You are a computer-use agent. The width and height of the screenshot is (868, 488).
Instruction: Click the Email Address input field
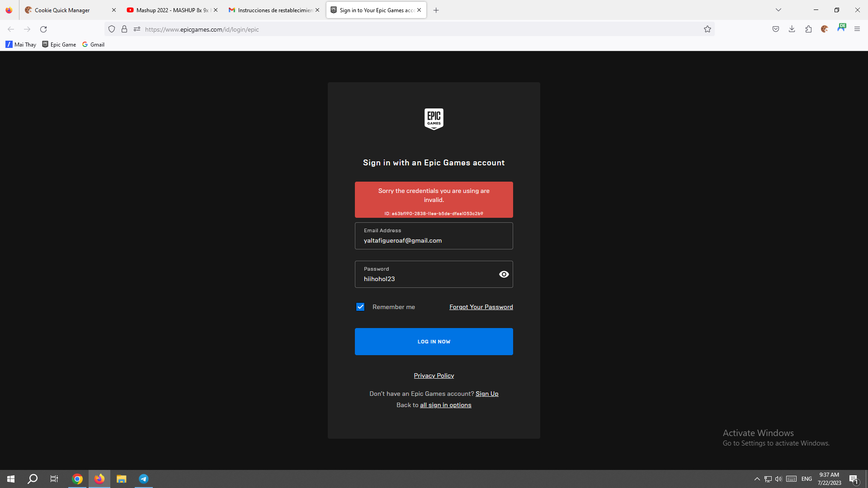(434, 236)
